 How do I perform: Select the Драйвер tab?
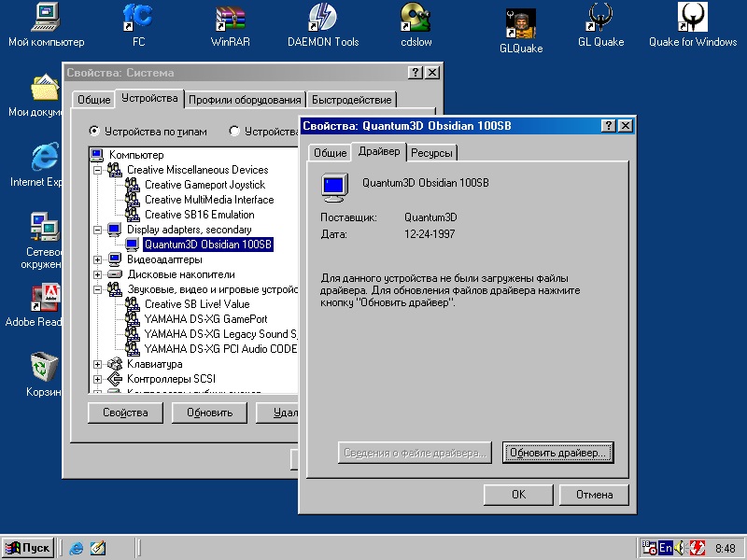[379, 151]
